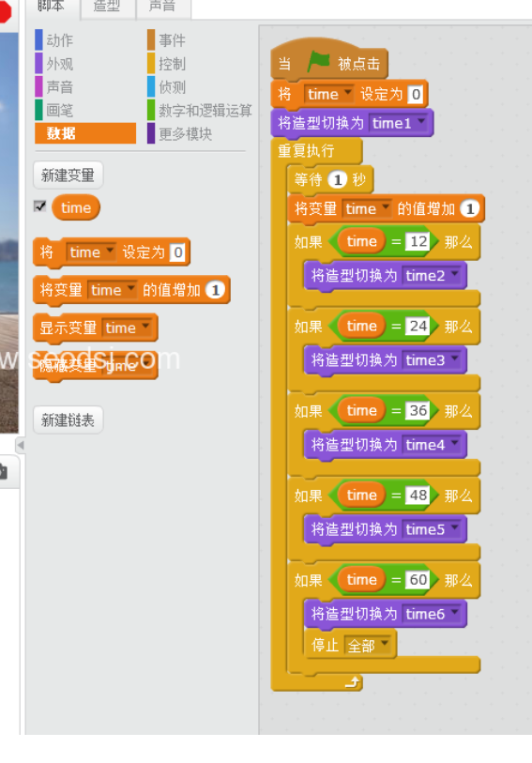Open the time3 costume dropdown

click(x=432, y=360)
